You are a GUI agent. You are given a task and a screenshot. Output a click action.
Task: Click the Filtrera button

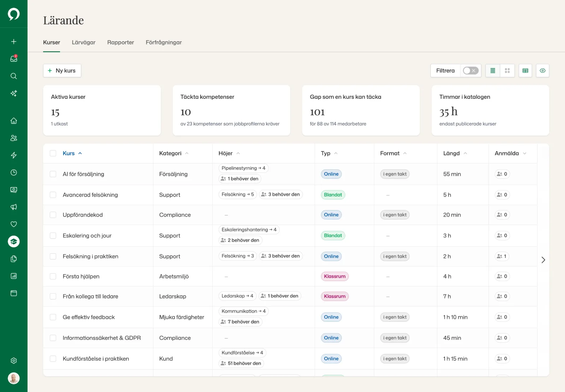[x=445, y=71]
